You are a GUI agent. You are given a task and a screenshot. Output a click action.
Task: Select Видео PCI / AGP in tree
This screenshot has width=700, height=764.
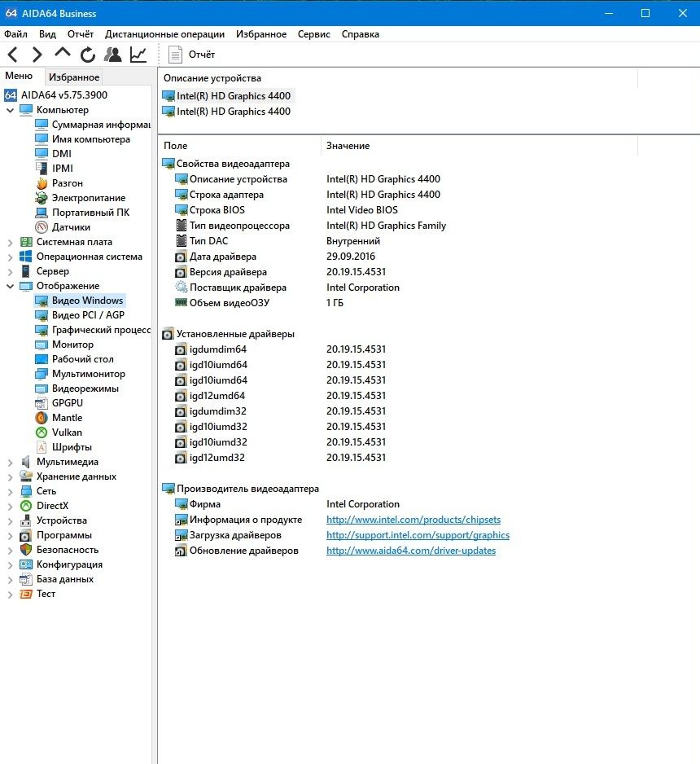[x=88, y=315]
